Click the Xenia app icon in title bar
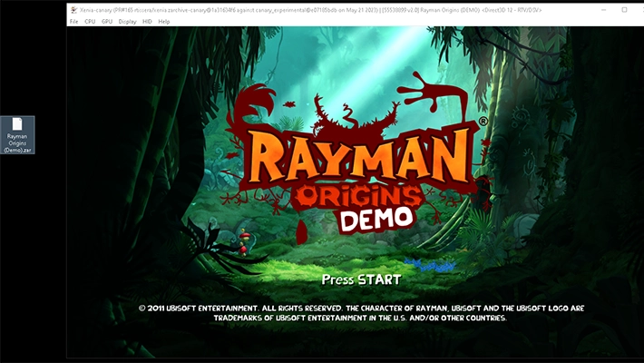This screenshot has height=363, width=644. tap(73, 10)
